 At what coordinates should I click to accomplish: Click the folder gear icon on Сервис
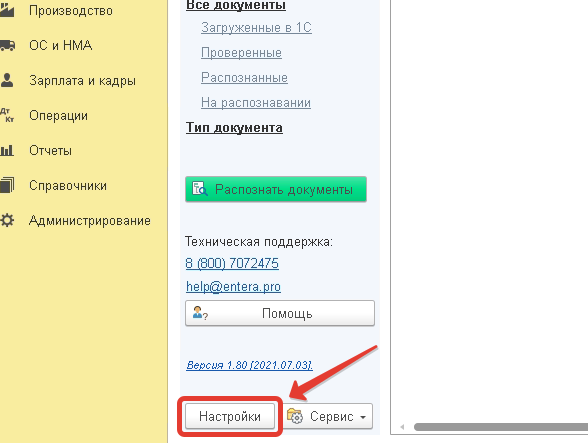tap(295, 416)
